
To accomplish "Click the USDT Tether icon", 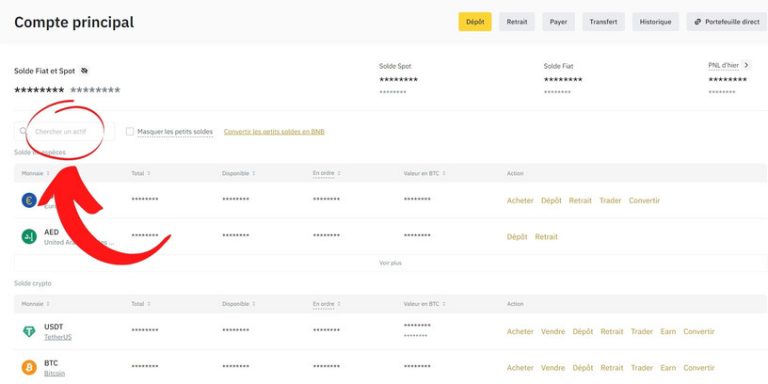I will (x=29, y=332).
